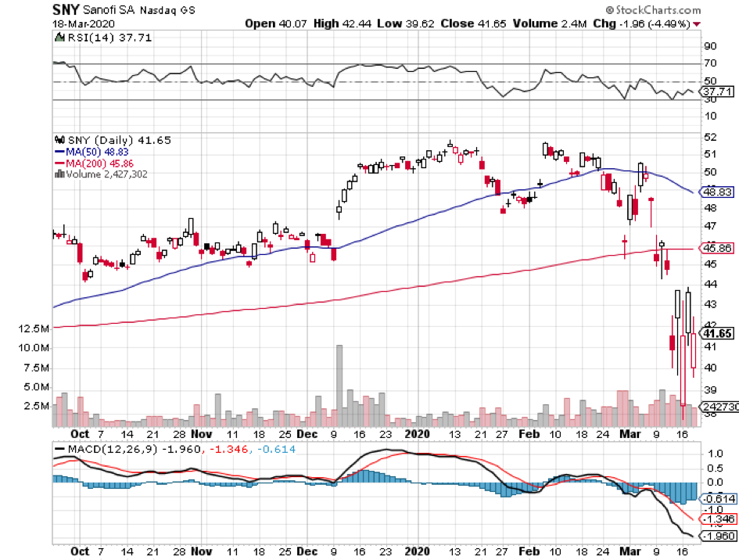Click the Nasdaq GS exchange label
This screenshot has width=739, height=560.
pyautogui.click(x=167, y=10)
